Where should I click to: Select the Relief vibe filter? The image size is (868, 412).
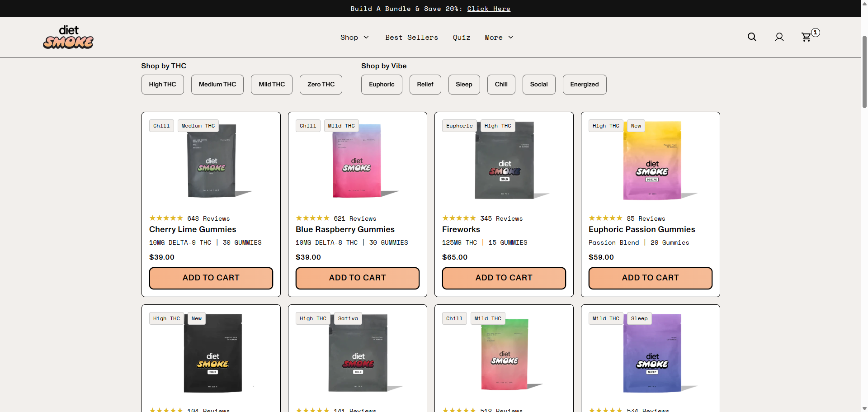coord(425,85)
